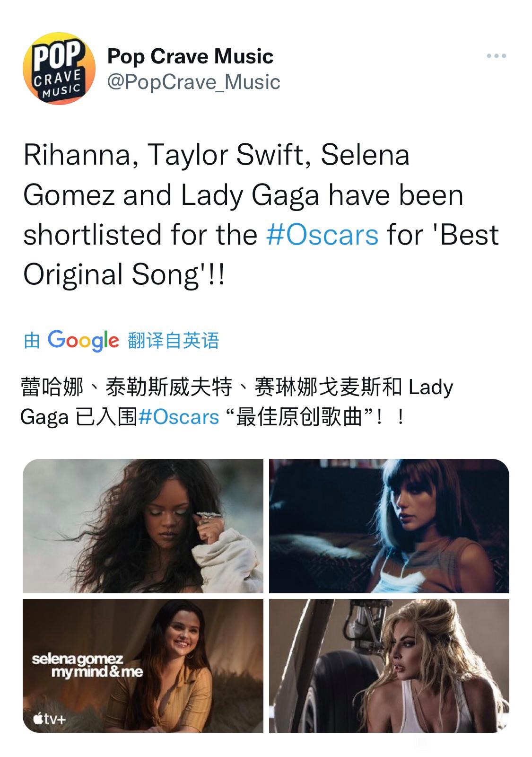Tap the Google logo in translation credit
This screenshot has width=532, height=757.
pyautogui.click(x=83, y=340)
